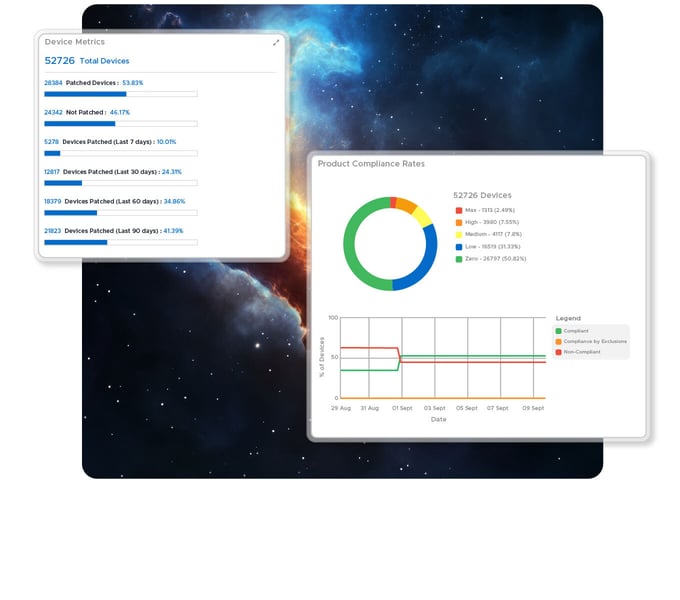
Task: Click the 5278 devices patched count
Action: click(x=51, y=142)
